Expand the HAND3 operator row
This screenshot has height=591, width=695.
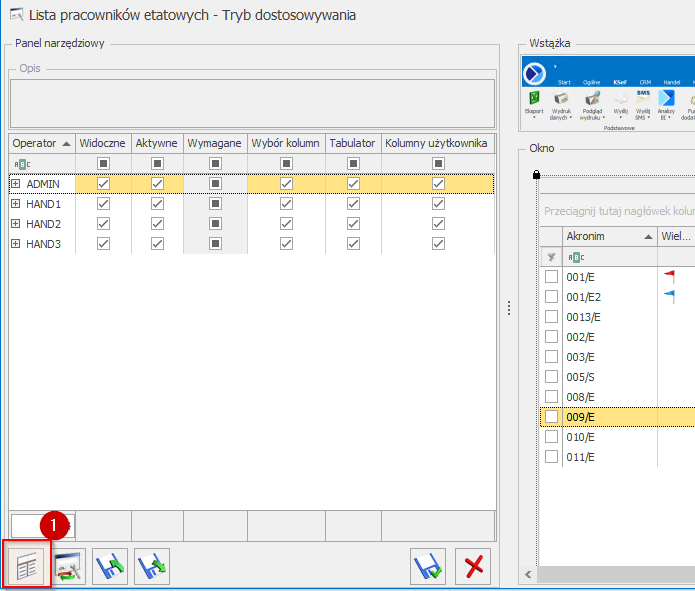16,244
